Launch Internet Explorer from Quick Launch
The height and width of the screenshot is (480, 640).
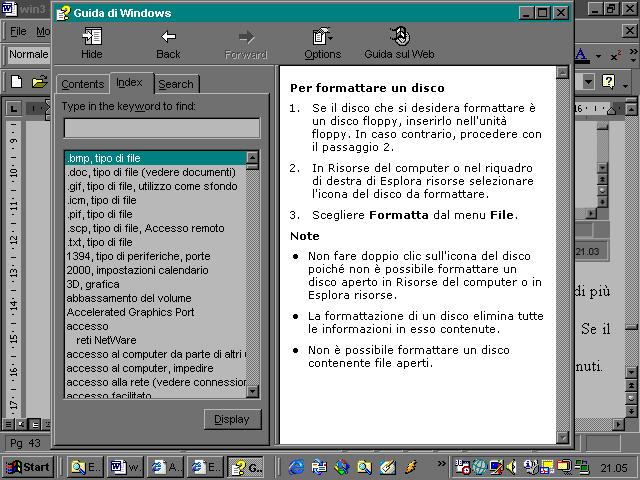[x=297, y=467]
